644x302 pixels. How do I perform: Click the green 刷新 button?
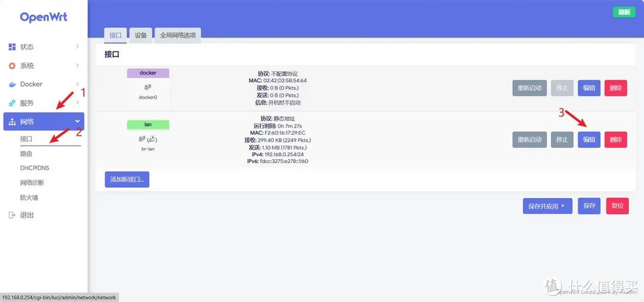point(624,12)
